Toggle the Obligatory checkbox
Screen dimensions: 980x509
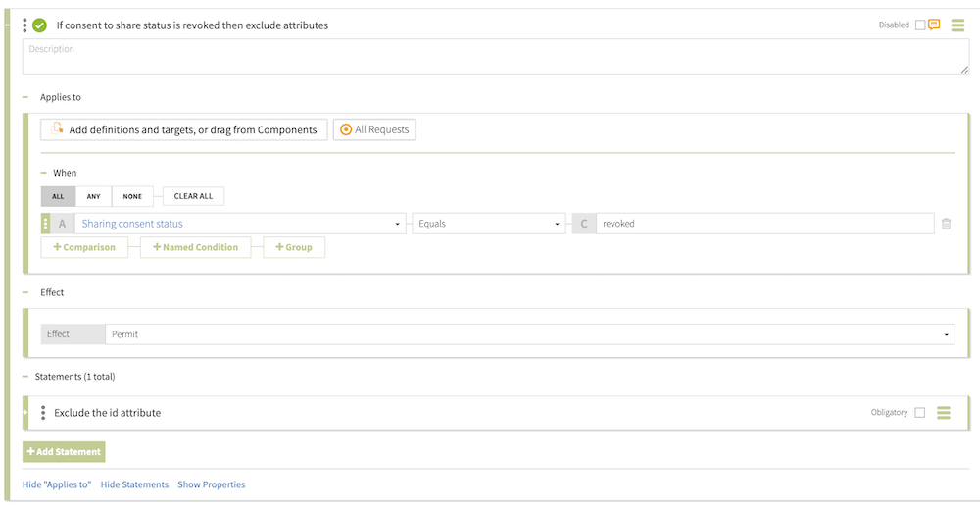919,413
